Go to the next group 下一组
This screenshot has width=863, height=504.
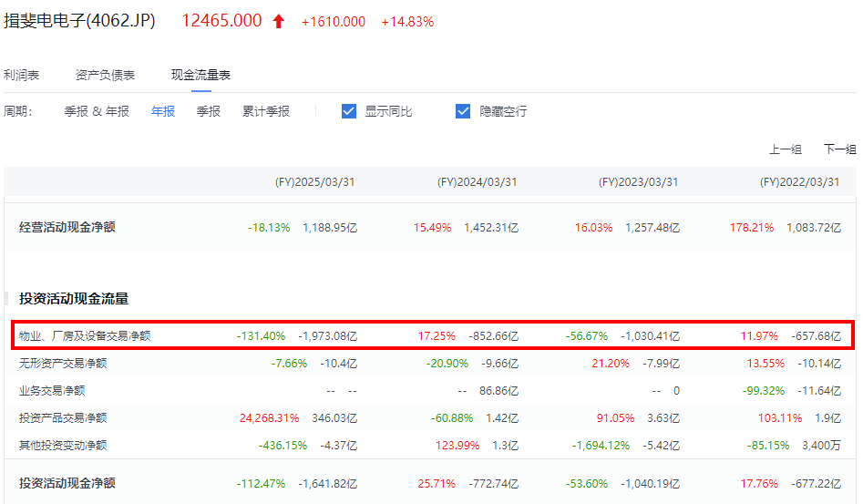click(840, 149)
